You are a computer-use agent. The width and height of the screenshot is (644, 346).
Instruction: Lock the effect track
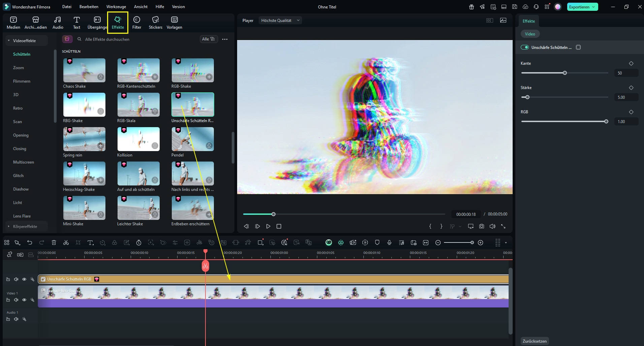8,279
